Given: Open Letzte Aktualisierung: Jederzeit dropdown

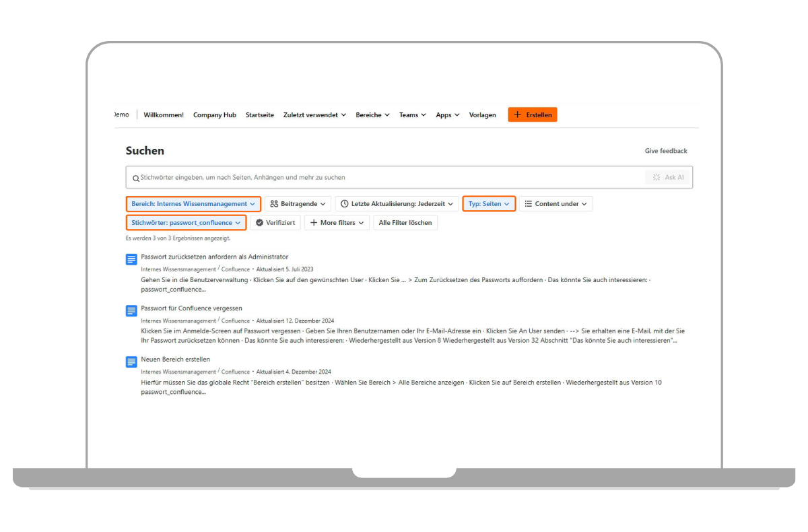Looking at the screenshot, I should [397, 203].
